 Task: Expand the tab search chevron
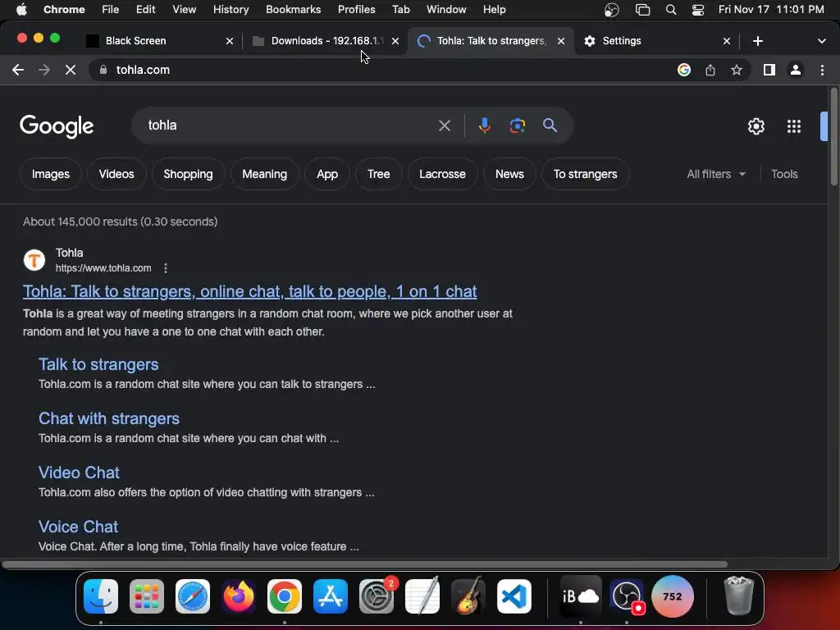821,41
